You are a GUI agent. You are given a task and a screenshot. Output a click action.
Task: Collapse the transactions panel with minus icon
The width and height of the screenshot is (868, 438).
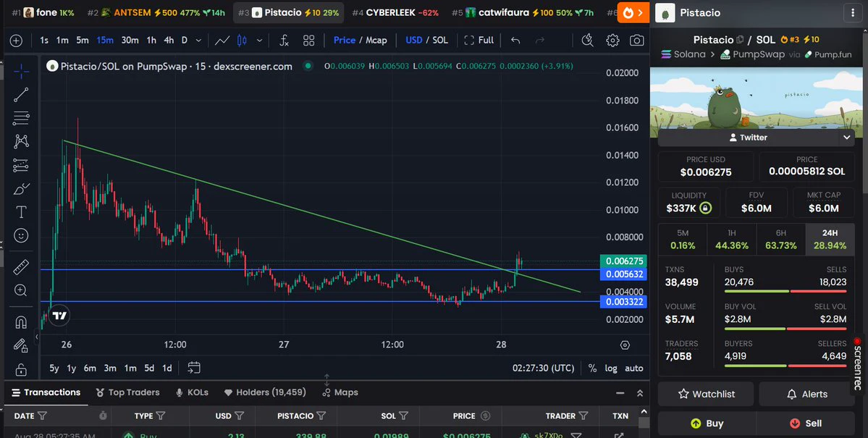pyautogui.click(x=620, y=393)
